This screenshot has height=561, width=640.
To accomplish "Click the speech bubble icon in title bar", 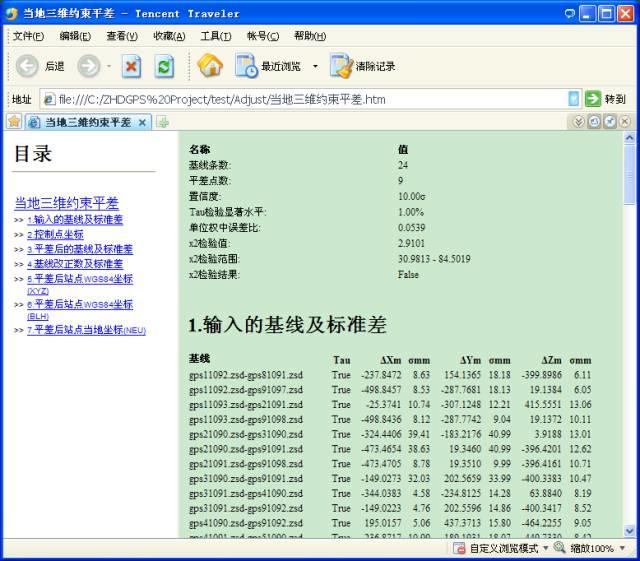I will 569,14.
